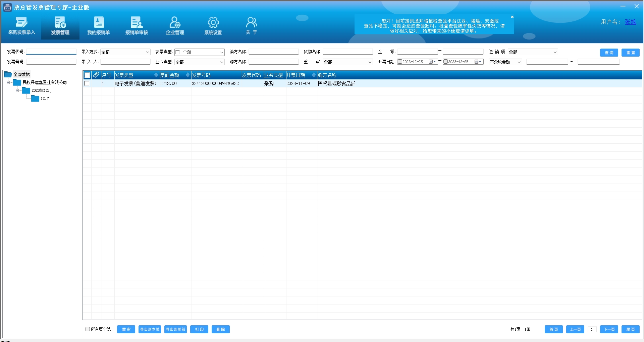
Task: Enable the 所有页全选 checkbox
Action: tap(88, 329)
